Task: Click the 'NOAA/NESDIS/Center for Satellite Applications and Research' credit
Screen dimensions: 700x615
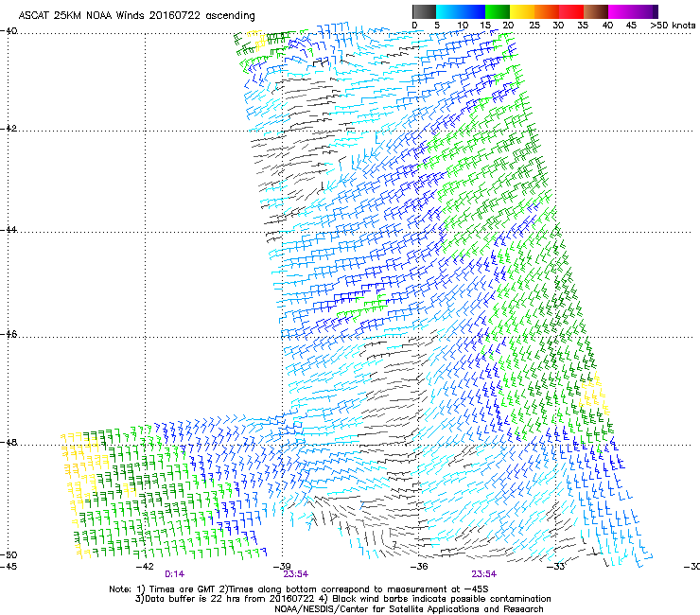Action: point(409,609)
